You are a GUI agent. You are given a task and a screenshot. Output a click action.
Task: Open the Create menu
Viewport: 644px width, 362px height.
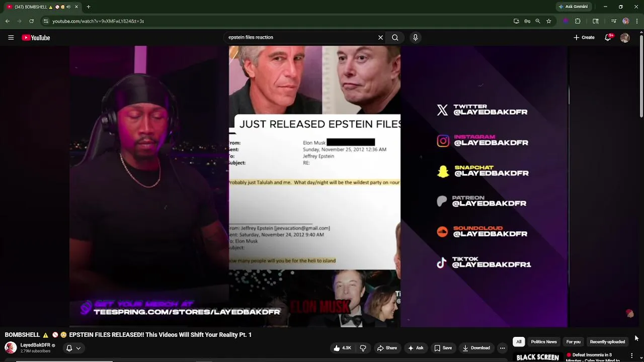click(584, 37)
